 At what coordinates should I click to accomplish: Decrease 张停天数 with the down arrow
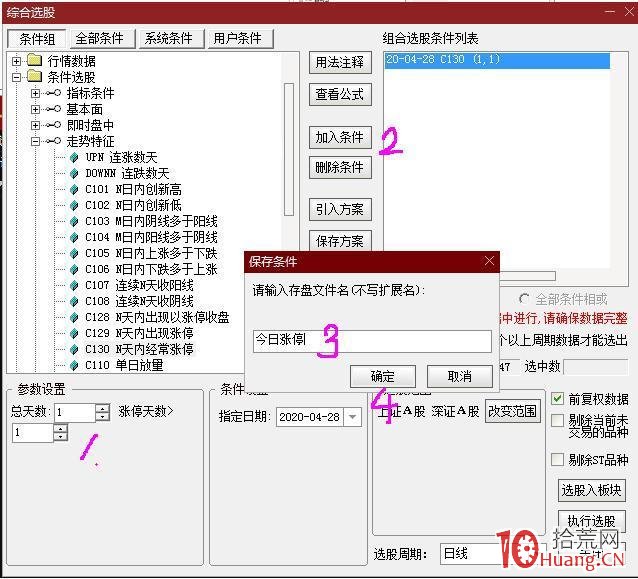click(61, 437)
